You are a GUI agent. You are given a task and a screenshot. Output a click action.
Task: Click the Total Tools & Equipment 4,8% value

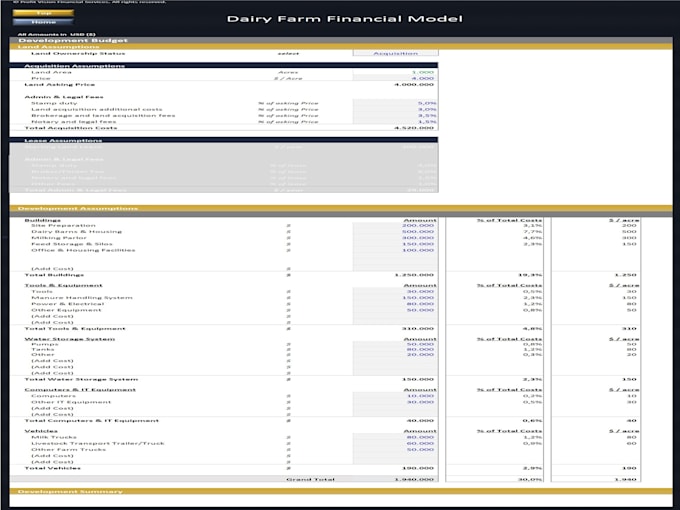pos(532,329)
